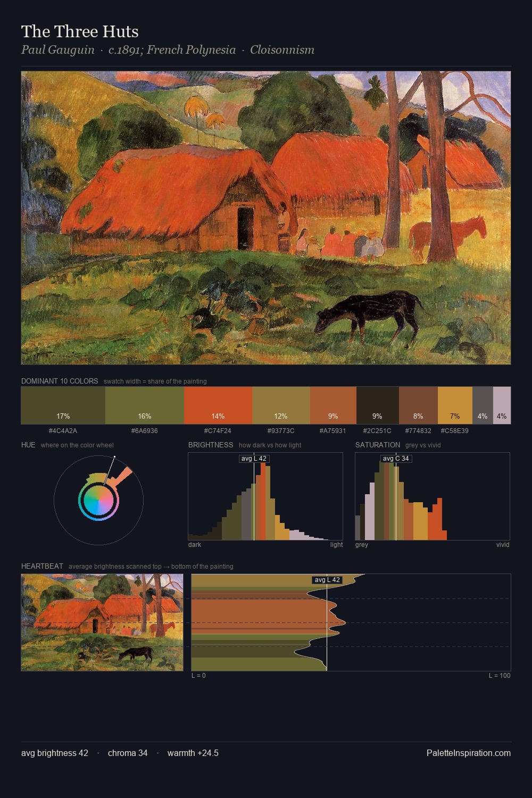Click the '#C58E39' hex label
The height and width of the screenshot is (798, 532).
[455, 431]
